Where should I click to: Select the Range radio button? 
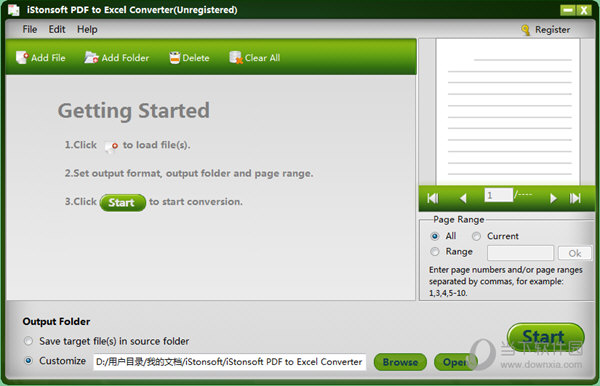click(435, 252)
